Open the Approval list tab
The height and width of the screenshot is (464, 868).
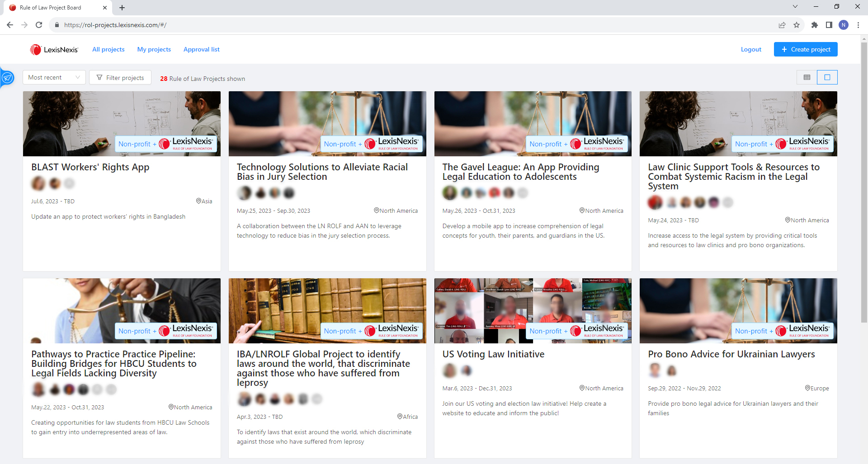coord(202,49)
